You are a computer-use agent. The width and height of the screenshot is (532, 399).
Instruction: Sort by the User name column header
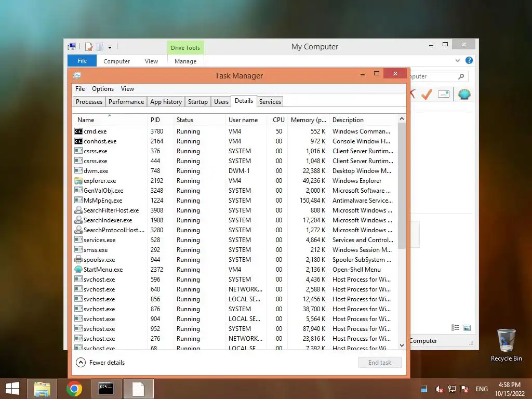pyautogui.click(x=246, y=120)
